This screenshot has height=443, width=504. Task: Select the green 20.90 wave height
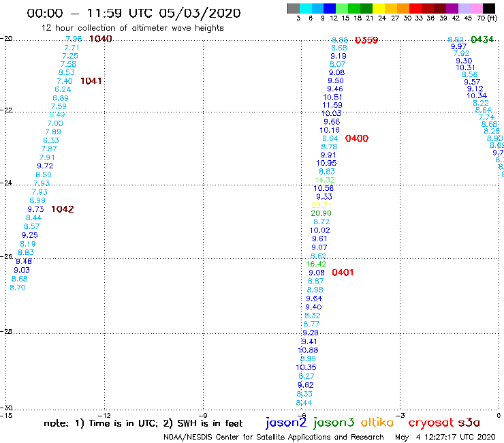321,213
